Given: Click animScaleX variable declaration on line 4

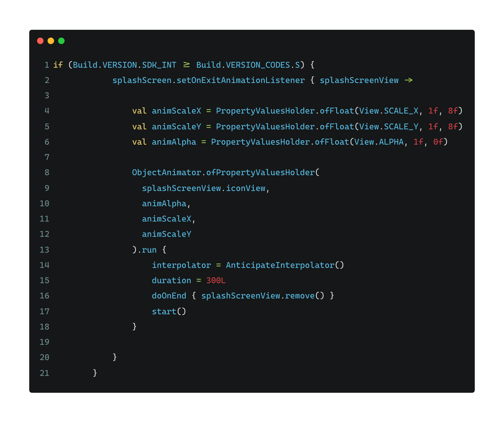Looking at the screenshot, I should 176,111.
